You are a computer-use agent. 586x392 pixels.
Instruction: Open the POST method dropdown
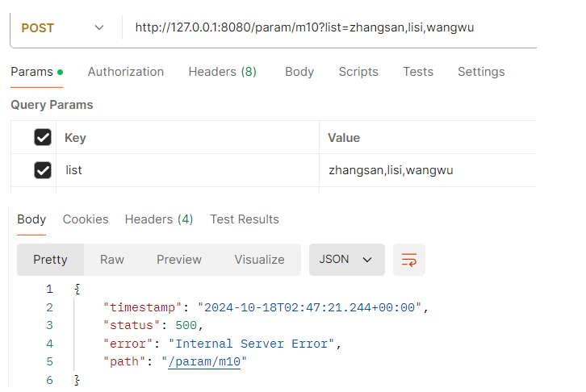(x=62, y=28)
